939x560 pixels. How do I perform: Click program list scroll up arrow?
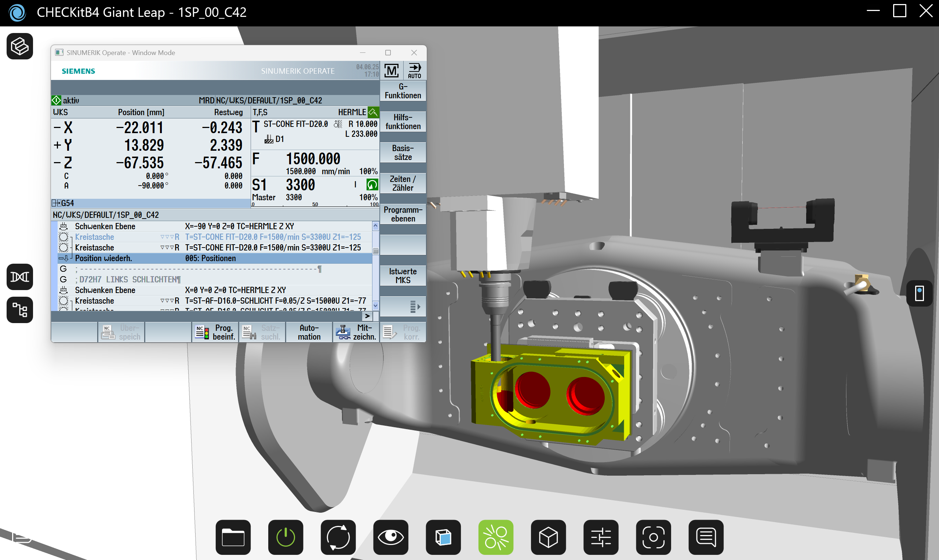click(x=375, y=226)
